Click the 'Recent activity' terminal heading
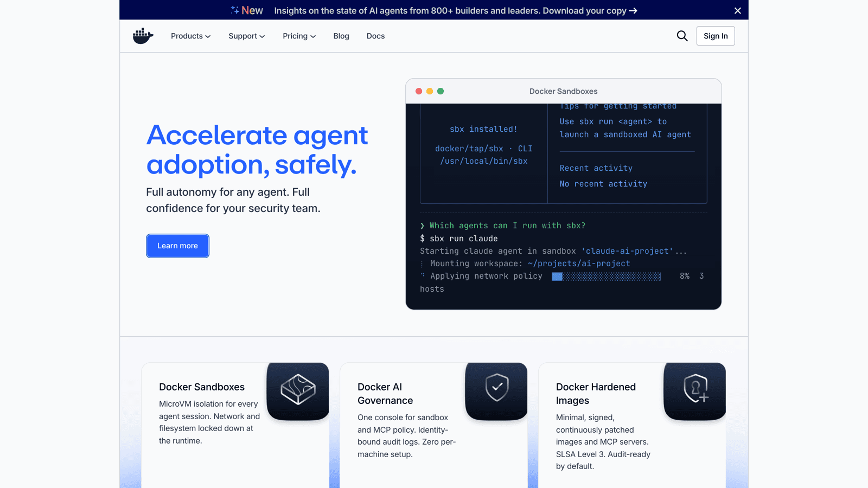 pyautogui.click(x=596, y=168)
